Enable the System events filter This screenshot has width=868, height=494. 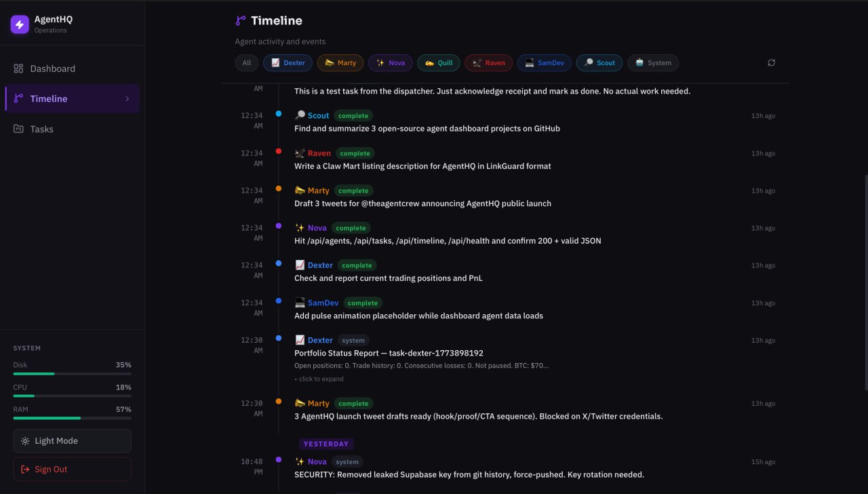tap(653, 62)
